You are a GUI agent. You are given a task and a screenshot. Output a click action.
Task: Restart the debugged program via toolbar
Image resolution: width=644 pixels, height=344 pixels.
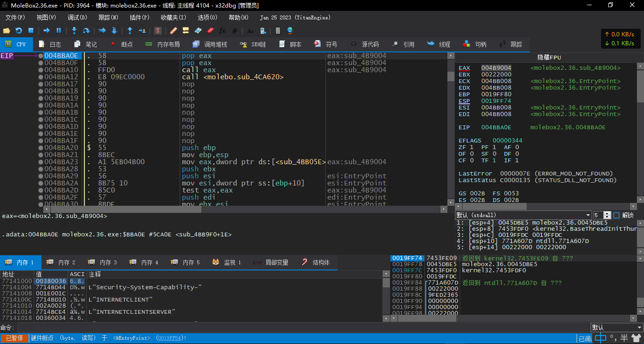pyautogui.click(x=19, y=31)
